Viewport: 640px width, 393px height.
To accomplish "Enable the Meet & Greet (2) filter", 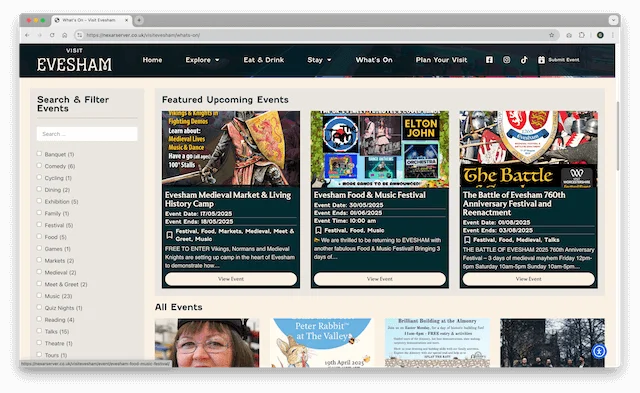I will tap(39, 284).
